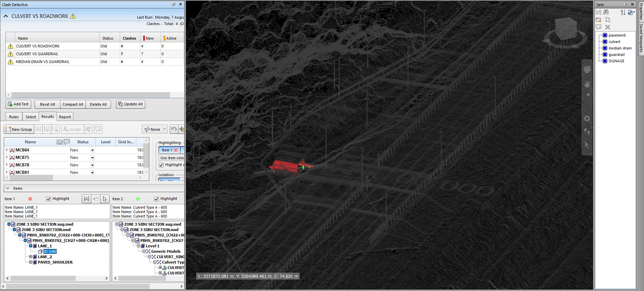Click the New Folder icon in Sets panel

click(599, 20)
